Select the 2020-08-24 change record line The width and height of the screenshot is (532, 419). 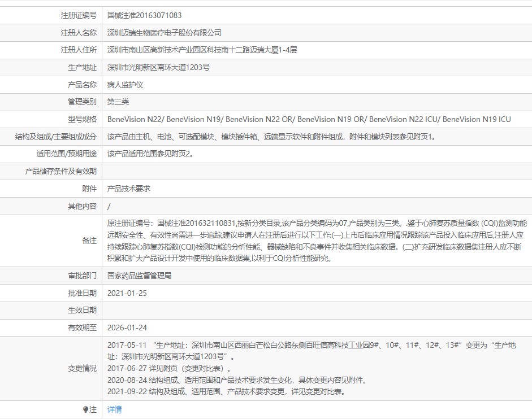tap(238, 381)
